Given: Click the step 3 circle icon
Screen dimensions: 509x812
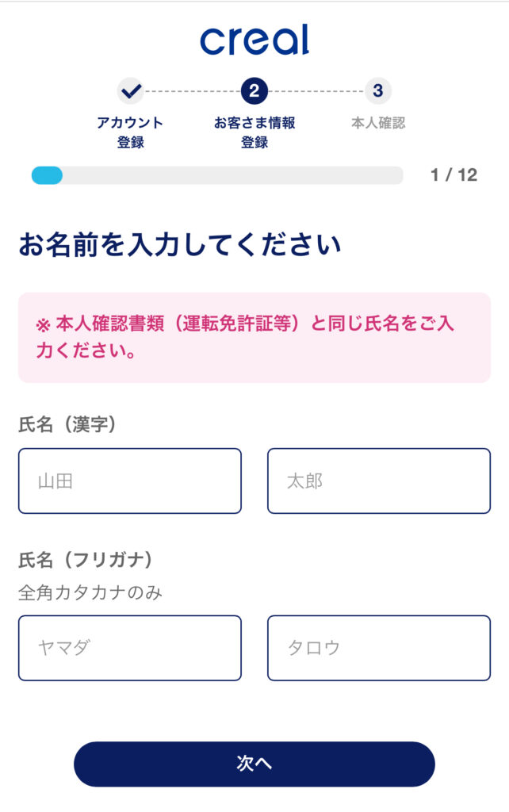Looking at the screenshot, I should coord(378,91).
